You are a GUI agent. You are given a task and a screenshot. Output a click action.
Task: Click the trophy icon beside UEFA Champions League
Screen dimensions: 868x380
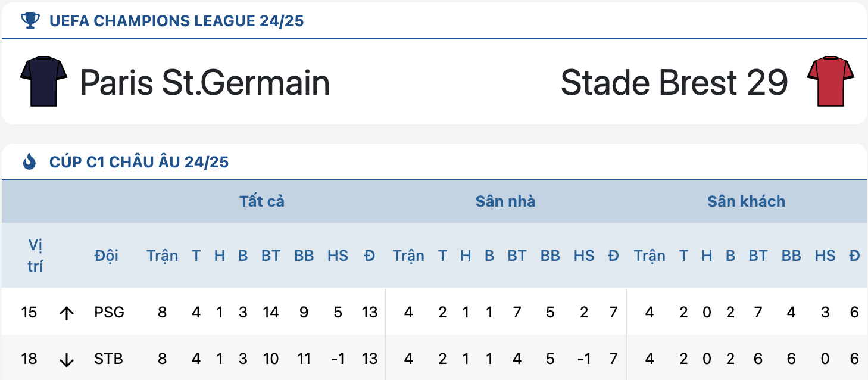[x=30, y=21]
